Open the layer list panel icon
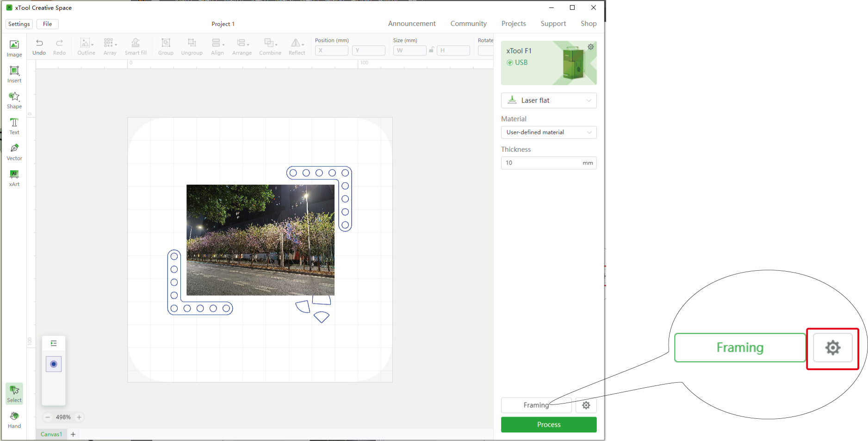 54,343
